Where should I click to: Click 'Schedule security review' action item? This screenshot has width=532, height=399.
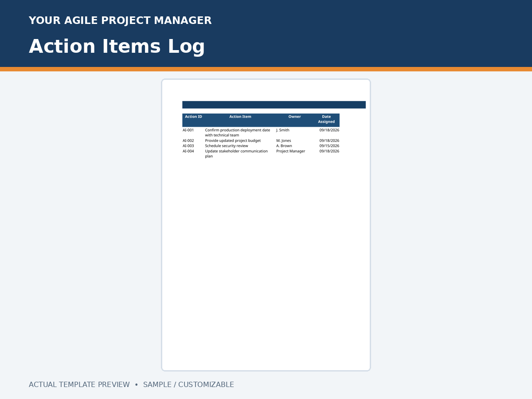pyautogui.click(x=227, y=146)
